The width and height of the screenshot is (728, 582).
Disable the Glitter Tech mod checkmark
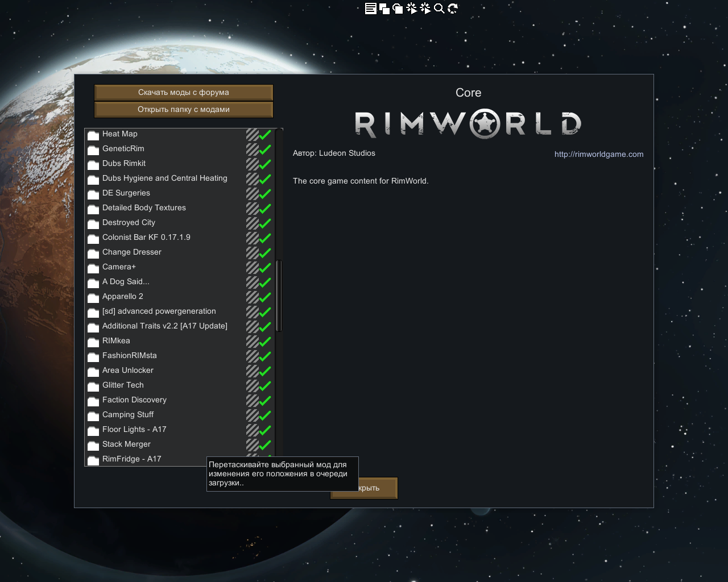[265, 386]
